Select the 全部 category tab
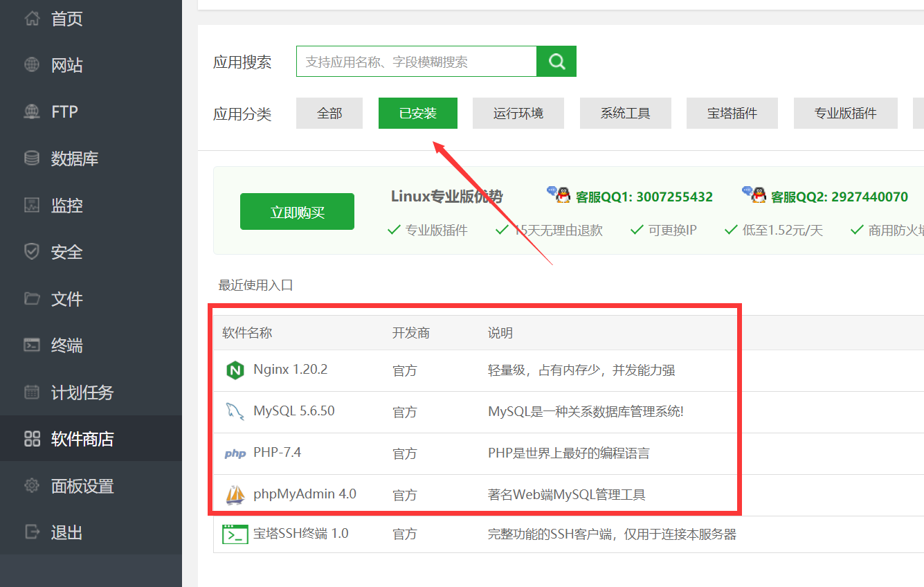The image size is (924, 587). [x=329, y=113]
